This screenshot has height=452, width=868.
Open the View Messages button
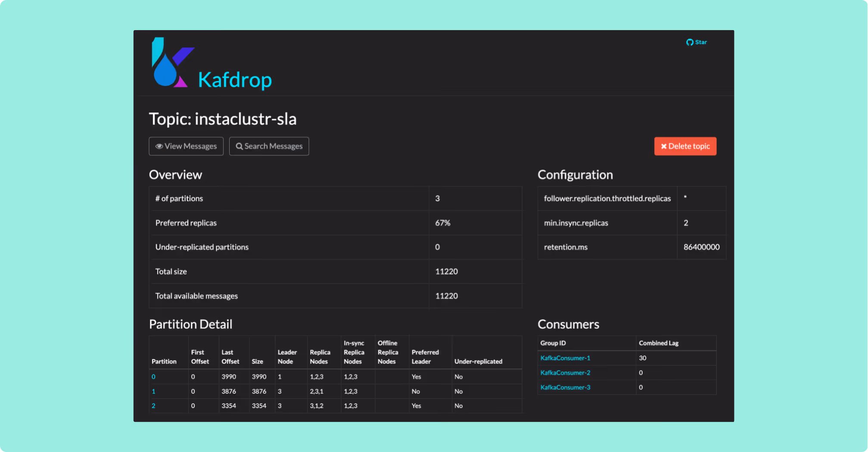(186, 146)
